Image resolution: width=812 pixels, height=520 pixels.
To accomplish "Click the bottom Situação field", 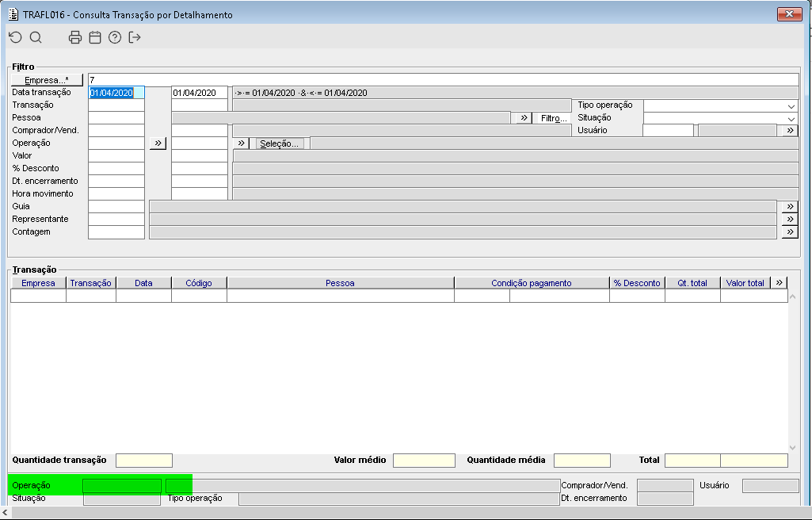I will (x=122, y=499).
